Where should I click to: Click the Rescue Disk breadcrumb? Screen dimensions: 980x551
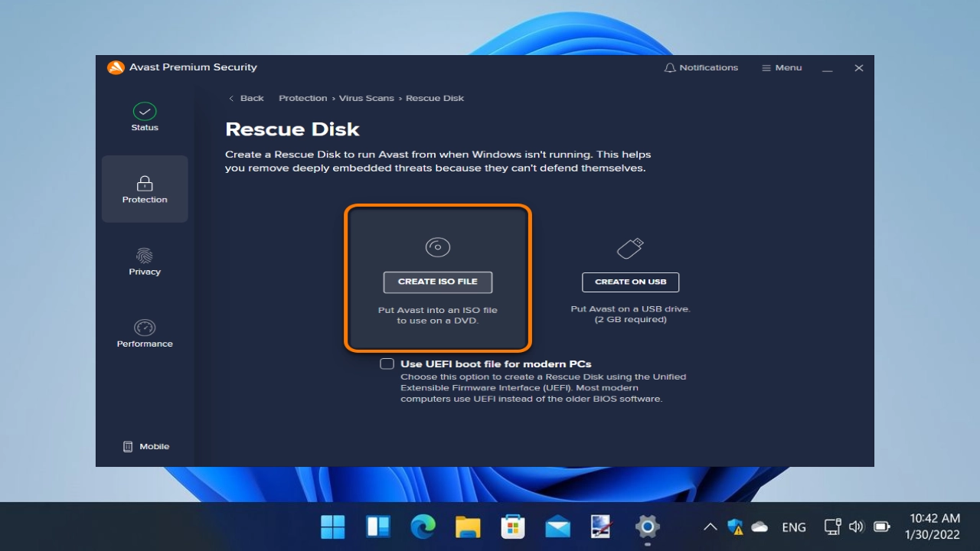pos(435,98)
